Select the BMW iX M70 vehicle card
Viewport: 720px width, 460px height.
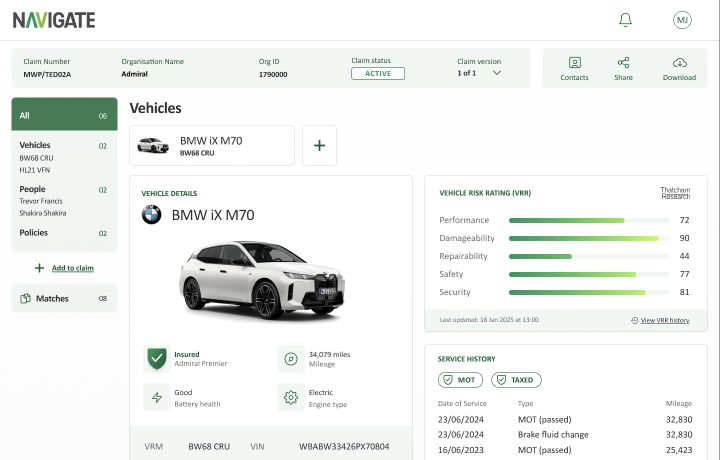point(212,146)
